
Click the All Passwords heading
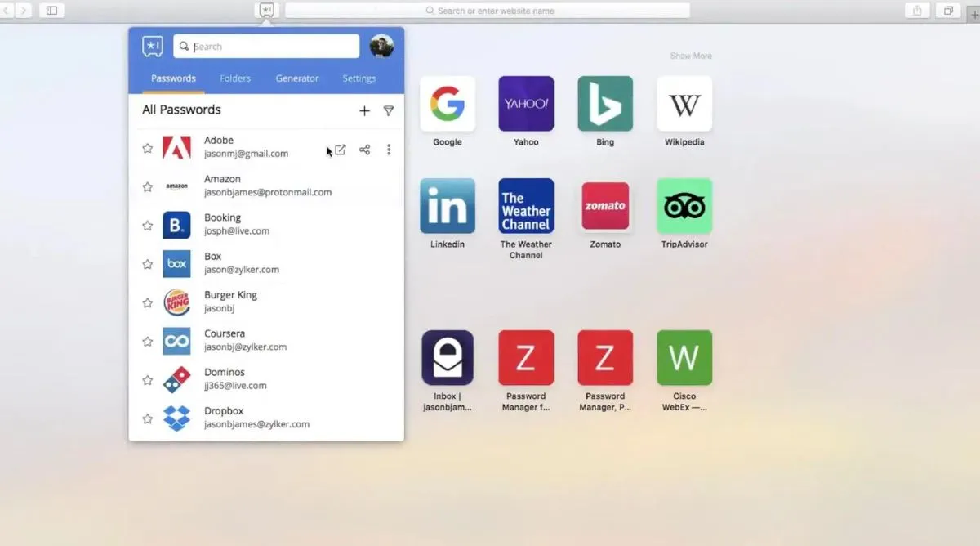(181, 110)
